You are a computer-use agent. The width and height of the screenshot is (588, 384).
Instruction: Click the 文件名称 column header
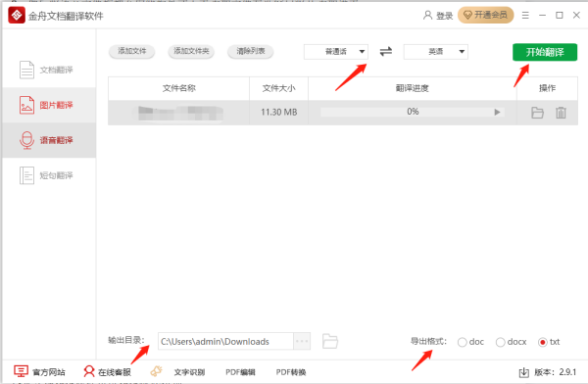(179, 88)
